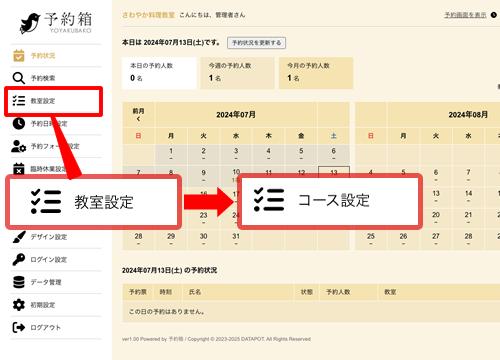Open デザイン設定 brush icon
The height and width of the screenshot is (360, 500).
point(19,237)
